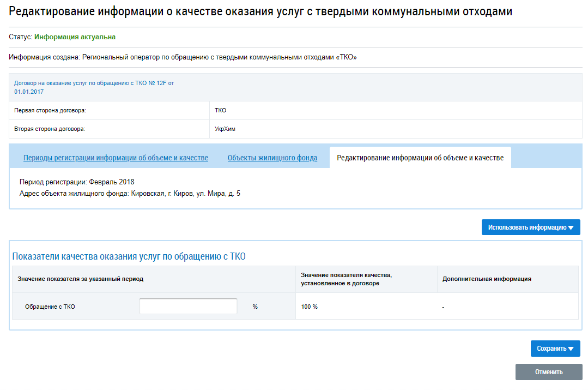Click the page title Редактирование информации о качестве

[260, 11]
